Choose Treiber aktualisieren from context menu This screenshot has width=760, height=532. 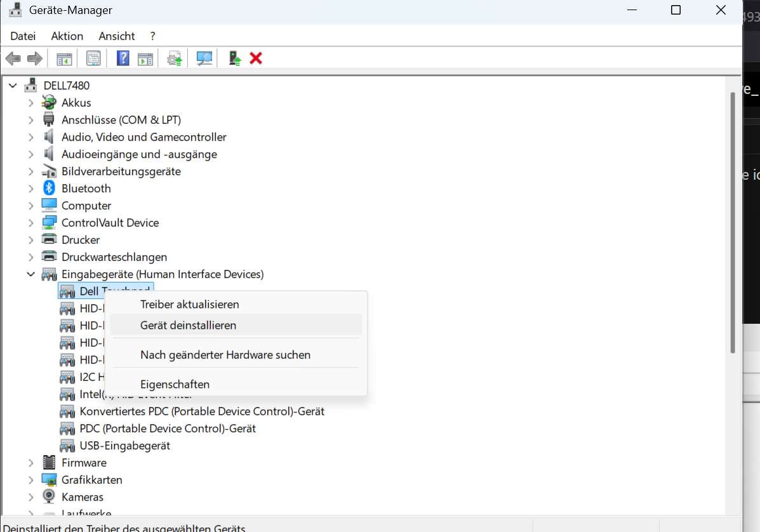coord(236,304)
